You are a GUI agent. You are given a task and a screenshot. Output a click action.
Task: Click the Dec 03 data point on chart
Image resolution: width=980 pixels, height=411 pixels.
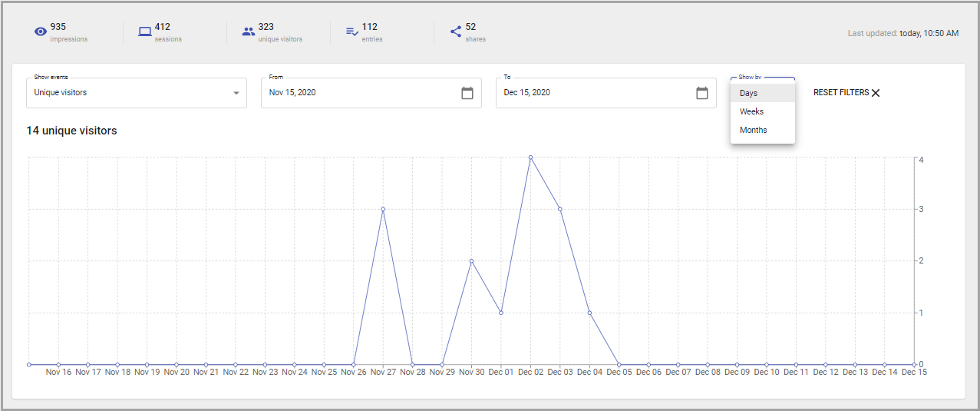coord(560,209)
